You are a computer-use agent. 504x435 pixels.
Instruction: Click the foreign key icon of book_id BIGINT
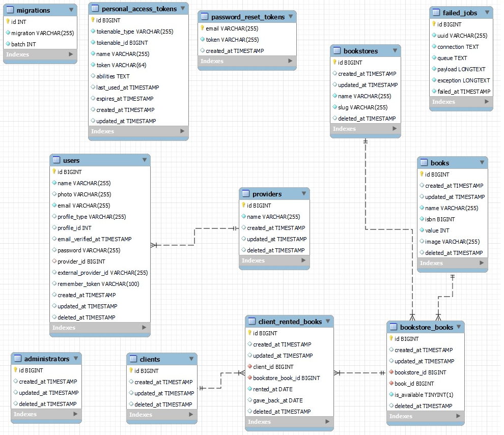pos(391,383)
